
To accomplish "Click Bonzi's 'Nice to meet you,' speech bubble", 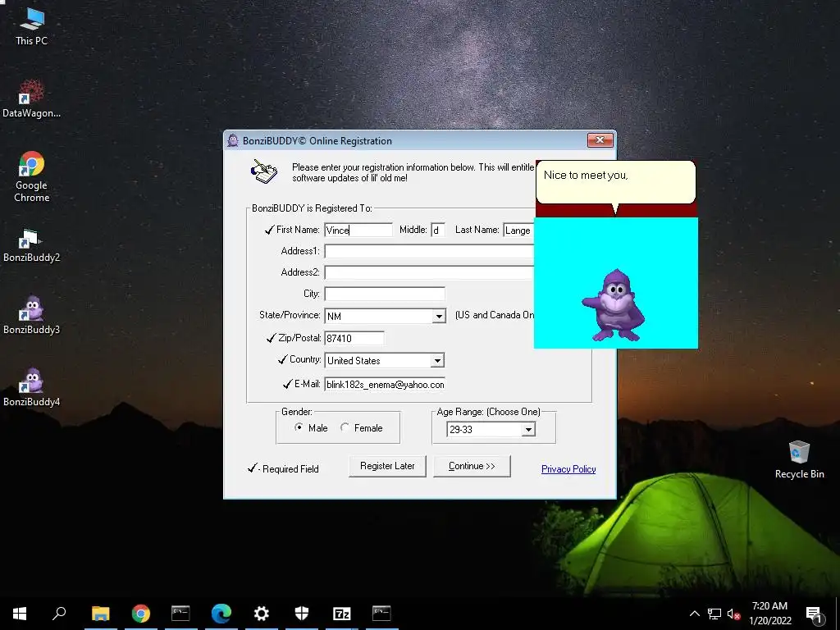I will point(615,182).
